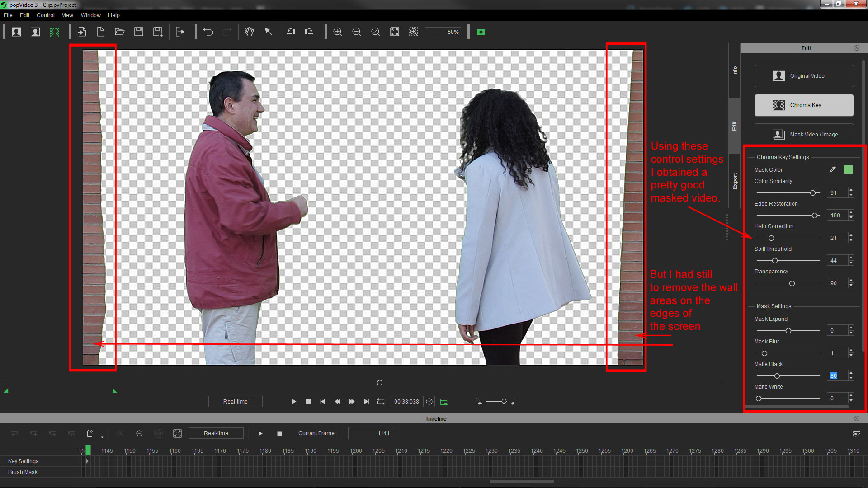868x488 pixels.
Task: Click the timeline copy page icon
Action: [x=90, y=433]
